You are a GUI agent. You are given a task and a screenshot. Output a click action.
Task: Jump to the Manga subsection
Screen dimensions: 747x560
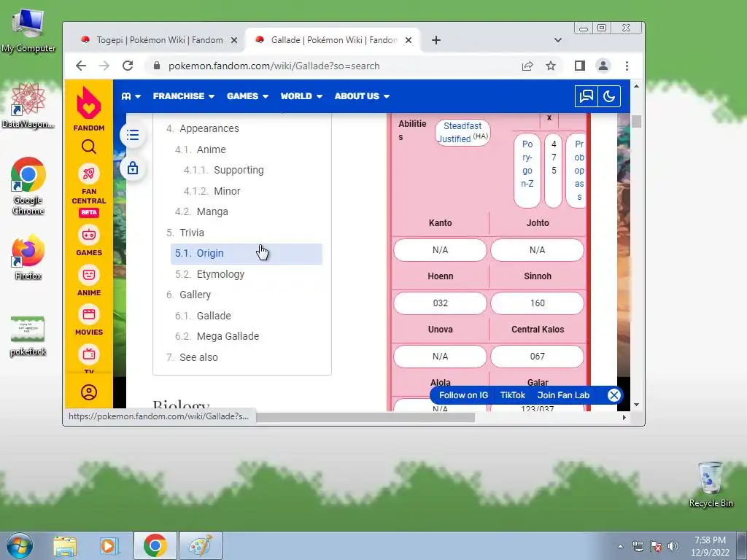coord(212,211)
